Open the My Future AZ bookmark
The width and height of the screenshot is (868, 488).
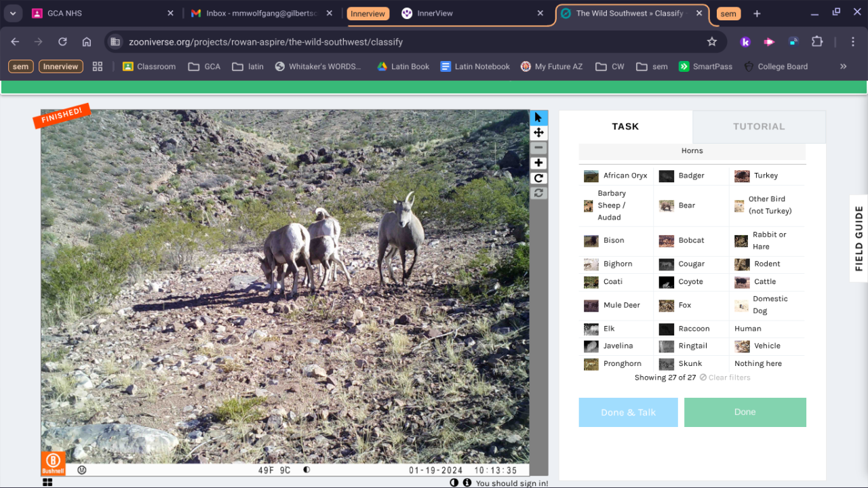551,66
